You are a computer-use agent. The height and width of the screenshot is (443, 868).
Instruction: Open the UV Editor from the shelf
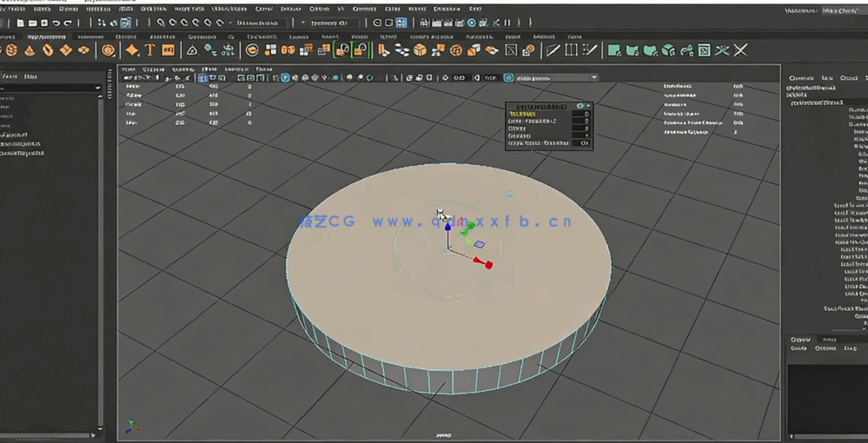704,50
